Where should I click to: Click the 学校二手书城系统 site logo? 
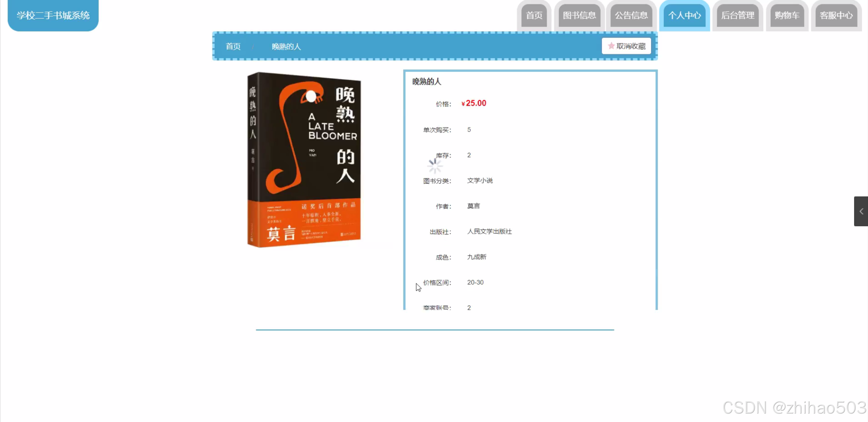53,15
